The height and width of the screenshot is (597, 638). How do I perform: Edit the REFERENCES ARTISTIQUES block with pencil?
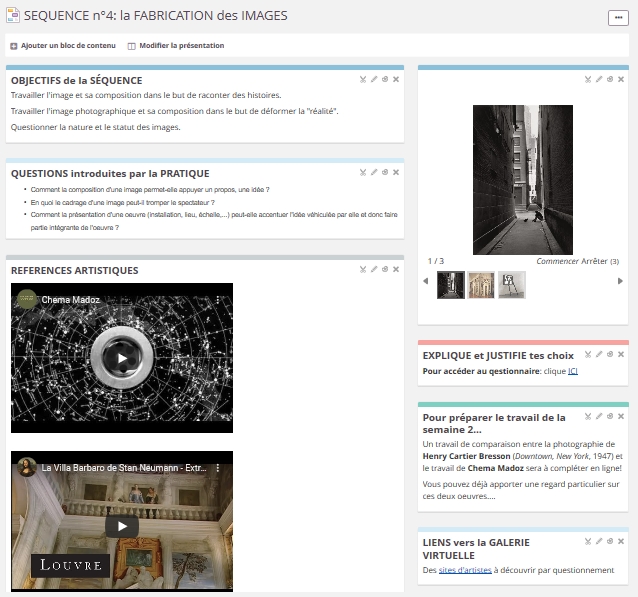coord(374,269)
